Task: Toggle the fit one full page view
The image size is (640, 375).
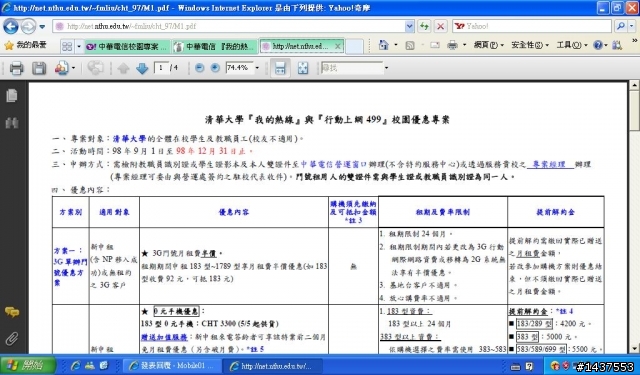Action: click(303, 68)
